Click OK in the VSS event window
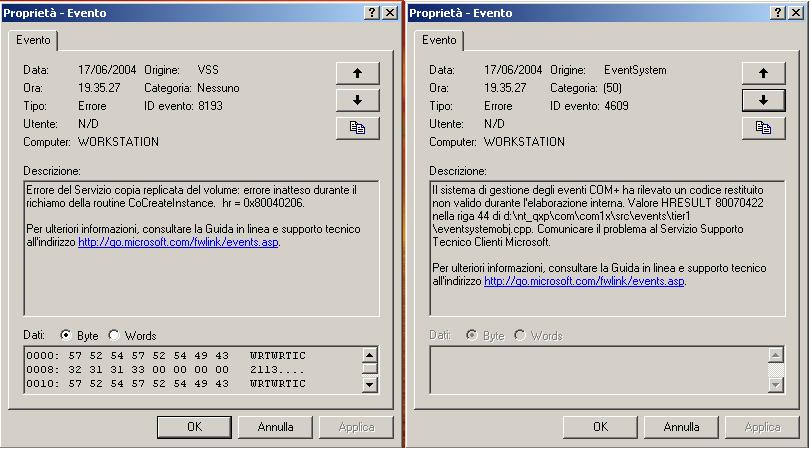This screenshot has height=449, width=810. [194, 427]
